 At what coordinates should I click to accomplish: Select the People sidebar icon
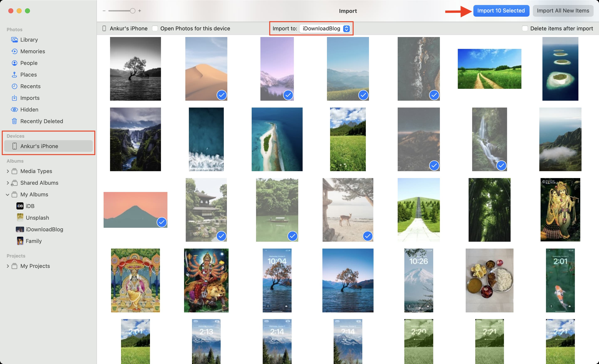[15, 63]
